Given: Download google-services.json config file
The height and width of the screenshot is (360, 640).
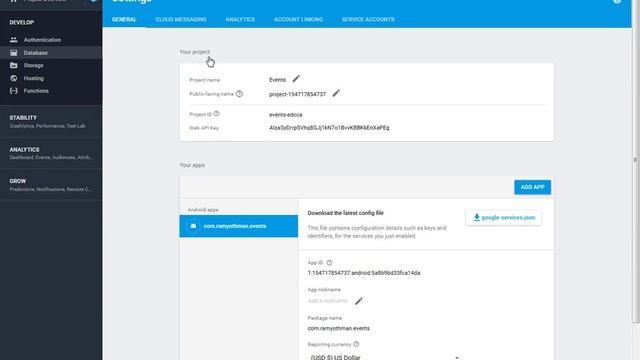Looking at the screenshot, I should pyautogui.click(x=504, y=218).
